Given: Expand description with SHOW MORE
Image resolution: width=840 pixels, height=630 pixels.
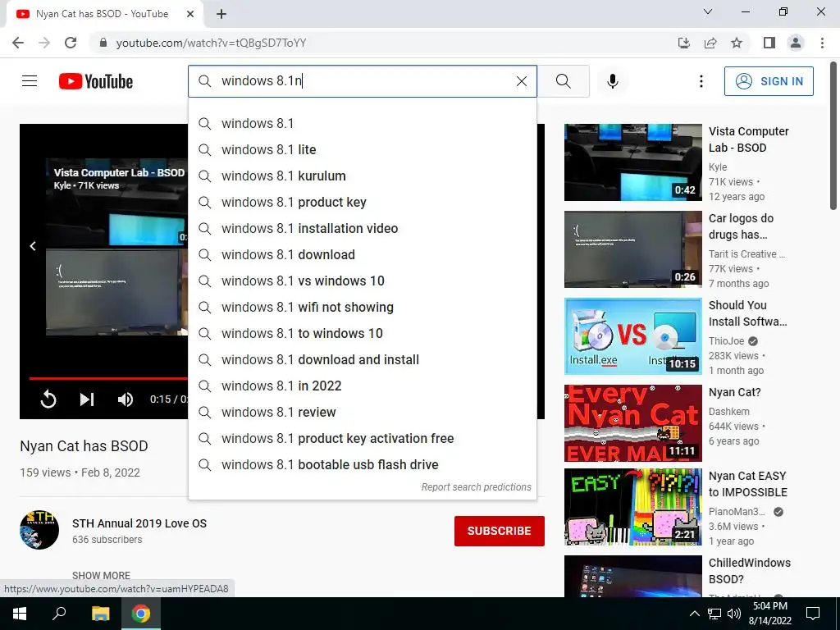Looking at the screenshot, I should pos(101,575).
